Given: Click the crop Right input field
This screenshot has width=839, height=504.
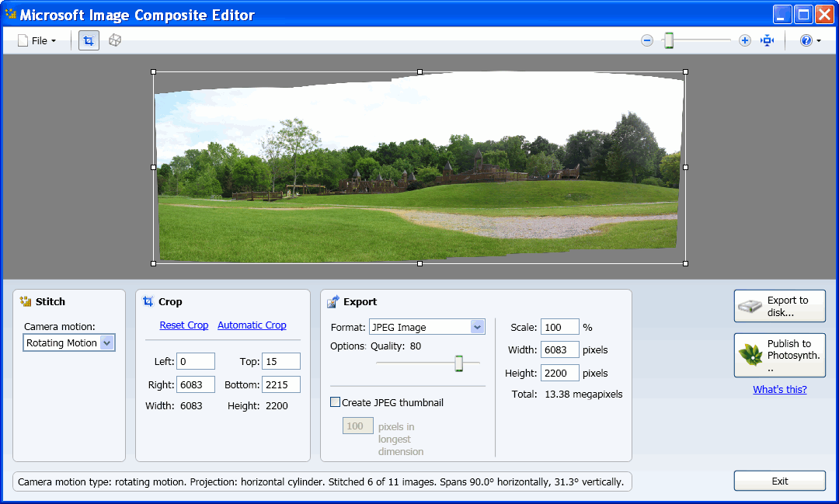Looking at the screenshot, I should (x=196, y=384).
